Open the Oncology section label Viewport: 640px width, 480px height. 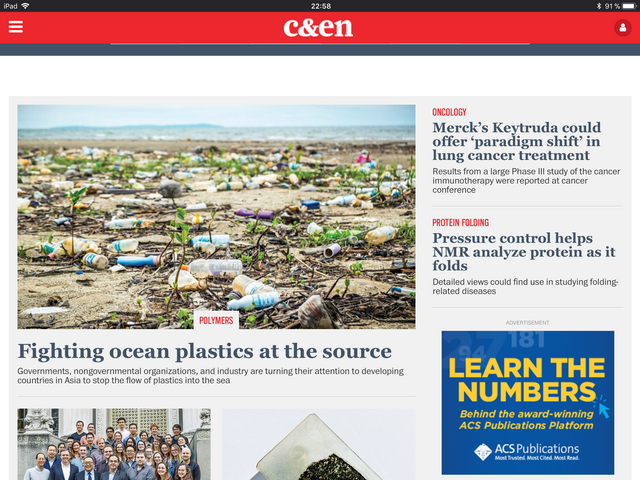449,112
